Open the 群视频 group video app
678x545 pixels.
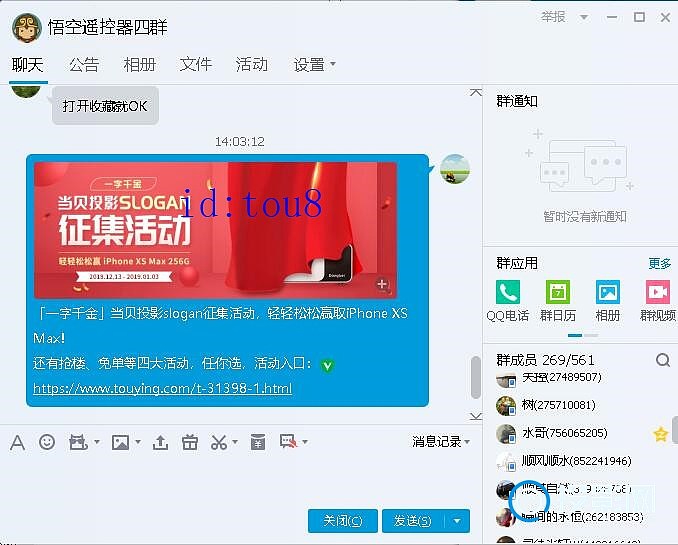tap(658, 301)
